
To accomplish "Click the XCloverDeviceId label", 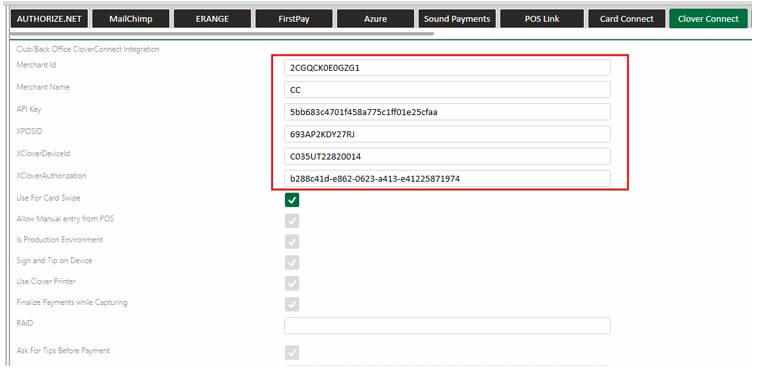I will point(43,153).
